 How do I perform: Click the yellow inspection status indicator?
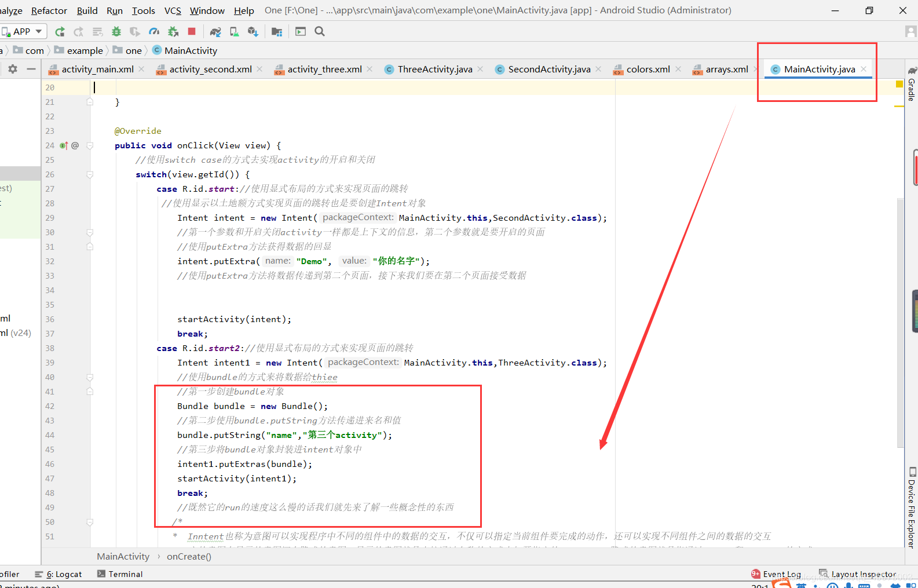click(x=899, y=85)
